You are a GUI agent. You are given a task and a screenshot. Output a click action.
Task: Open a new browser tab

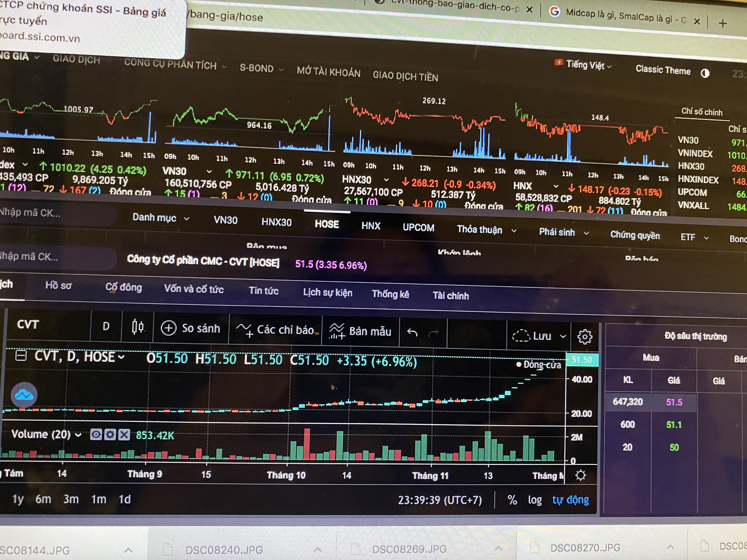coord(723,24)
